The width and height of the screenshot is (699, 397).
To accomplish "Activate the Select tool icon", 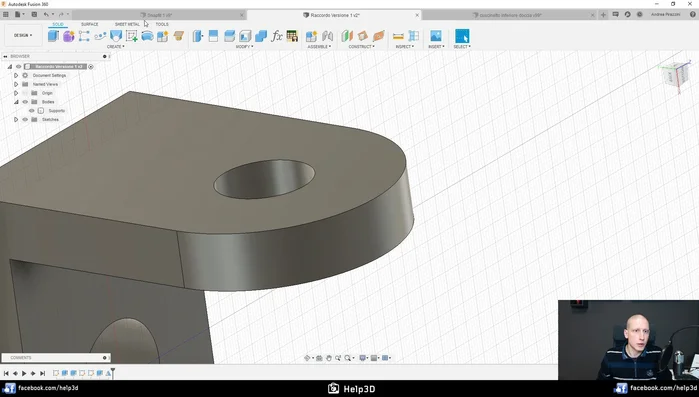I will (462, 36).
